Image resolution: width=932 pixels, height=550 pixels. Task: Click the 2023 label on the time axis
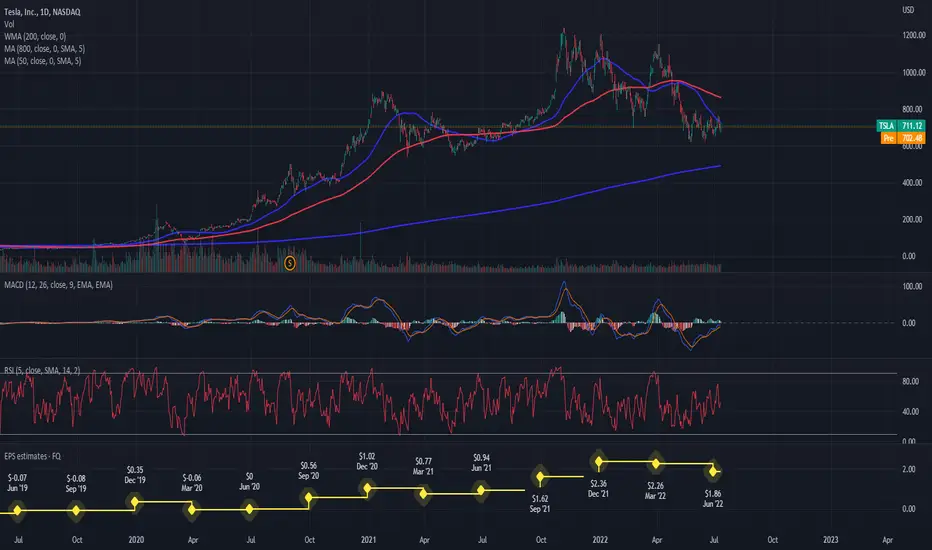[x=830, y=540]
